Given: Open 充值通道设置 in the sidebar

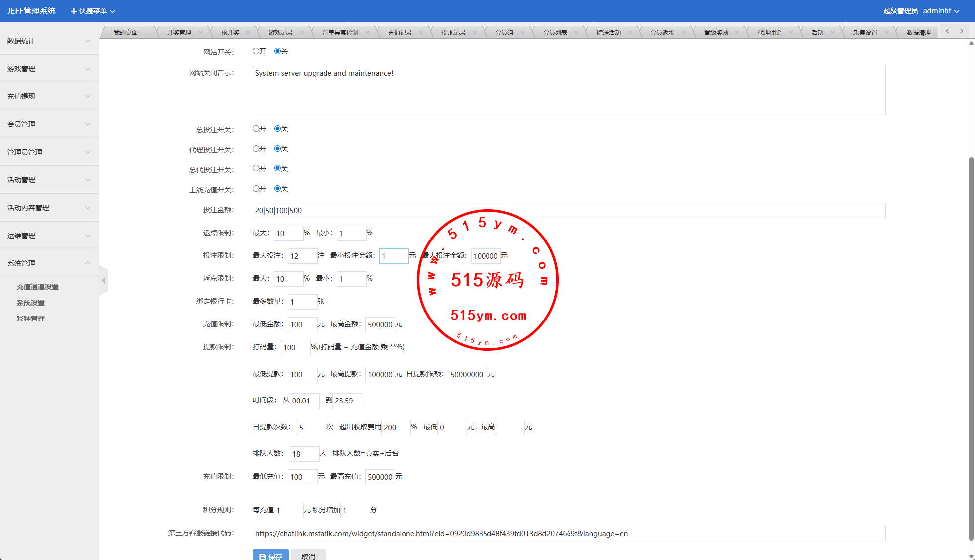Looking at the screenshot, I should point(38,287).
